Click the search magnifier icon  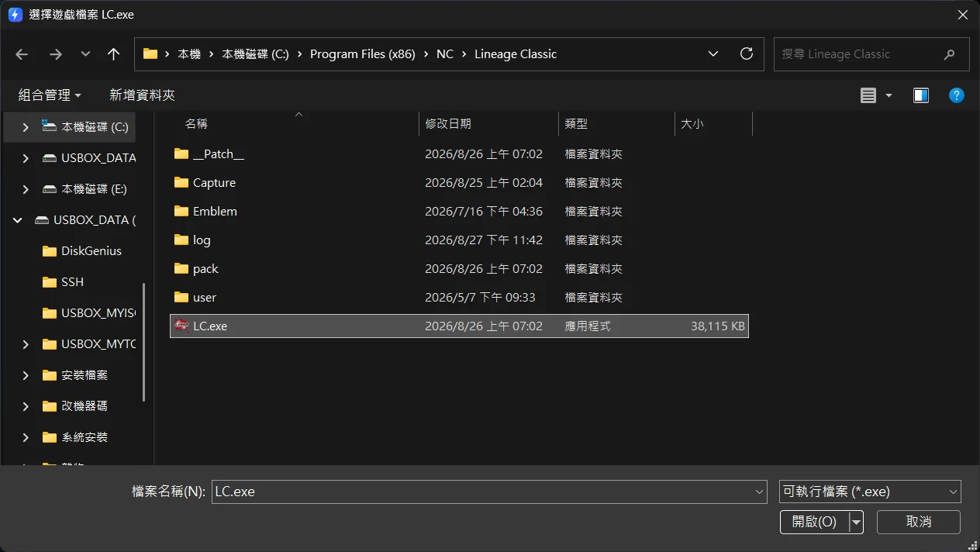(949, 54)
